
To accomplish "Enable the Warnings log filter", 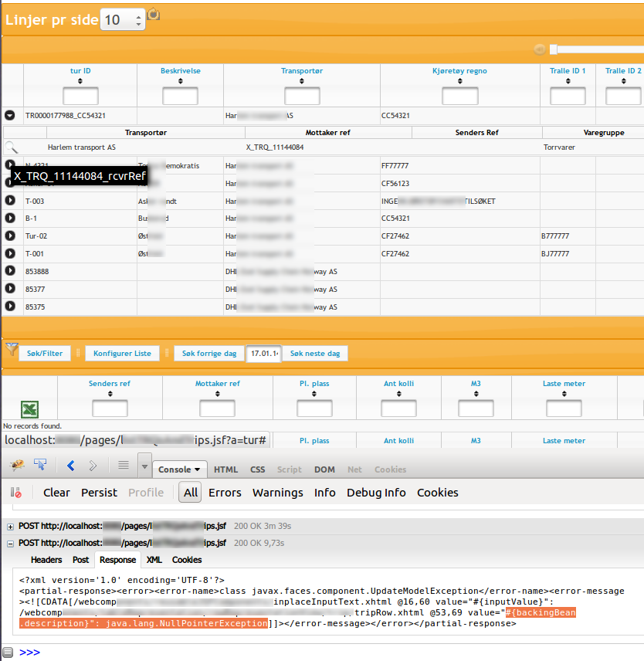I will [x=277, y=492].
